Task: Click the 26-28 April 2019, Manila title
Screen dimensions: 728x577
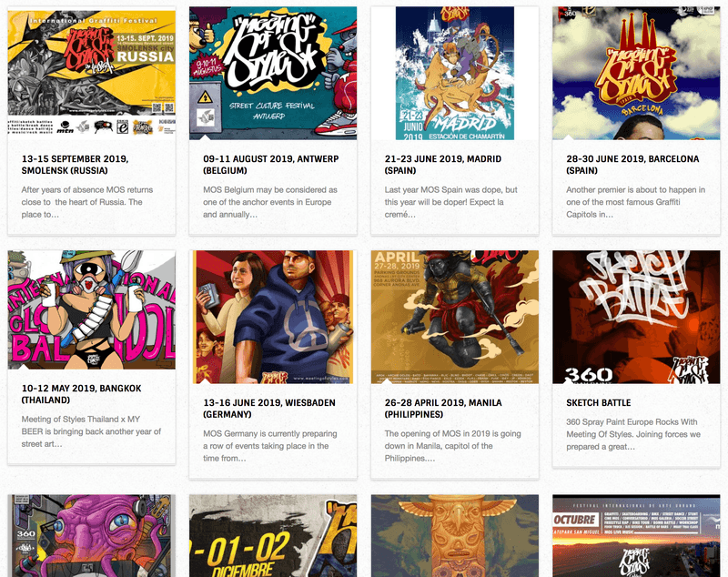Action: point(443,409)
